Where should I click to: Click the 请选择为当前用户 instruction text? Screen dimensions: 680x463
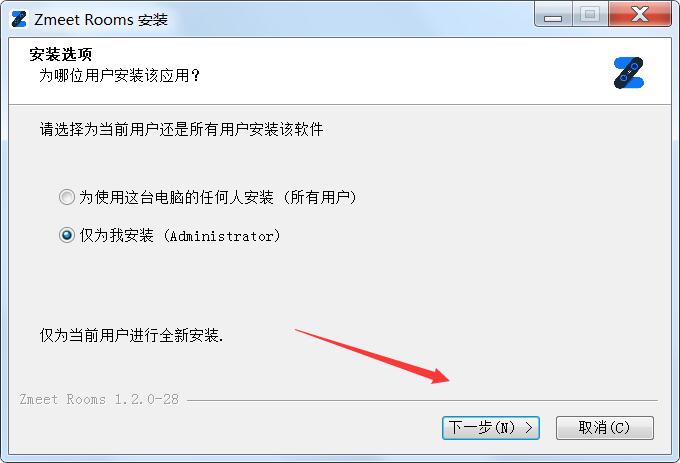coord(181,129)
